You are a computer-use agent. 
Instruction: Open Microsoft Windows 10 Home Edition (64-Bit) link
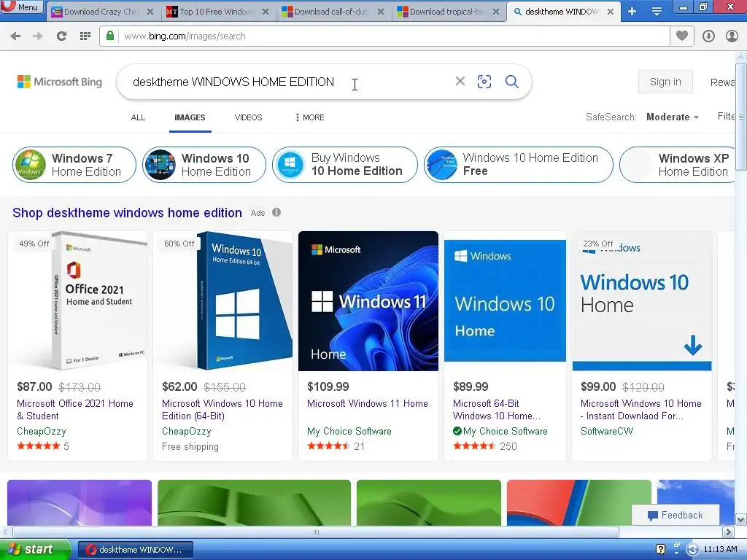point(222,410)
